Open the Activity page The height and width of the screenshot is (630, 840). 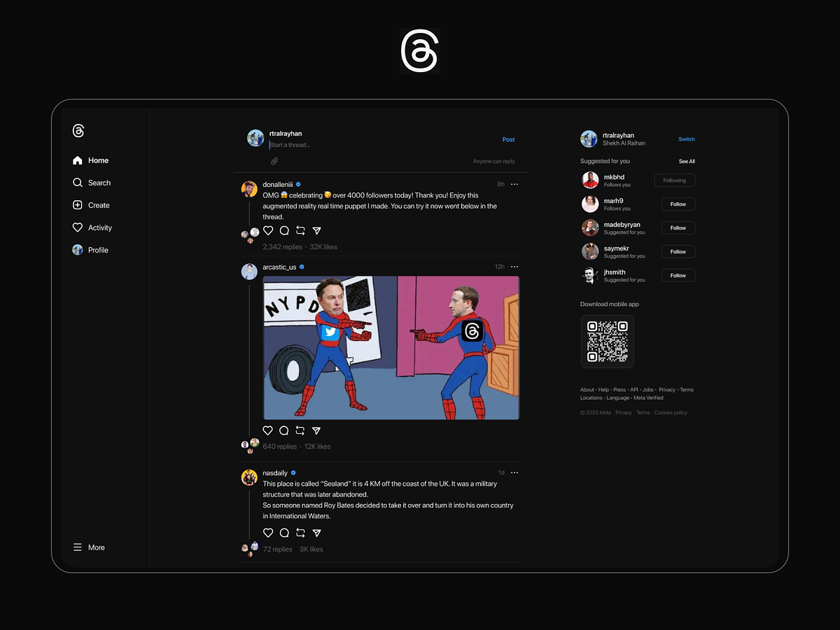click(92, 227)
